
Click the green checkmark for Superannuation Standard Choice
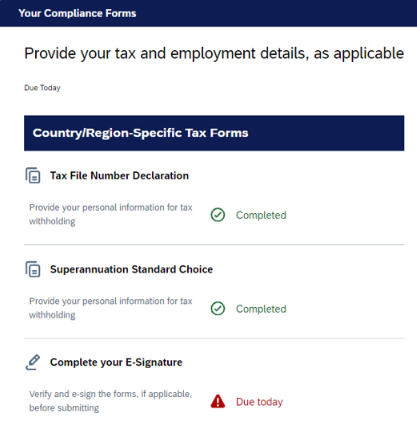[218, 309]
